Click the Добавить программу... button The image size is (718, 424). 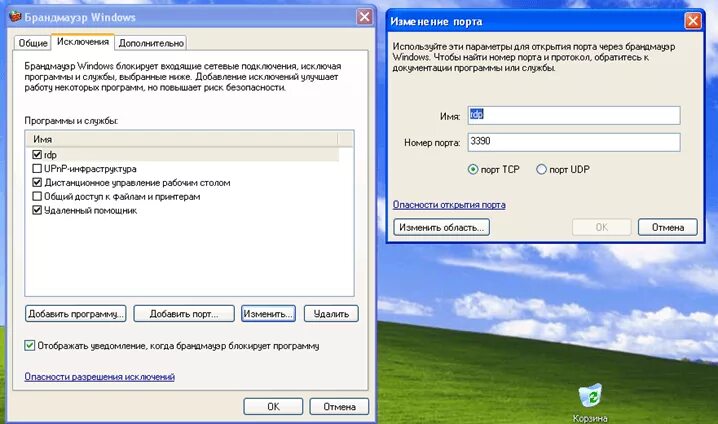click(76, 314)
